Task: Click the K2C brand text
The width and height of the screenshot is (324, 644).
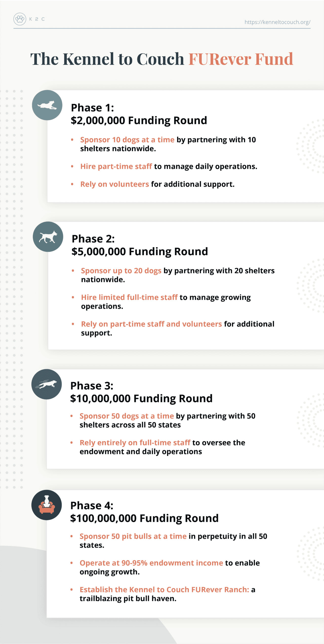Action: pyautogui.click(x=37, y=19)
